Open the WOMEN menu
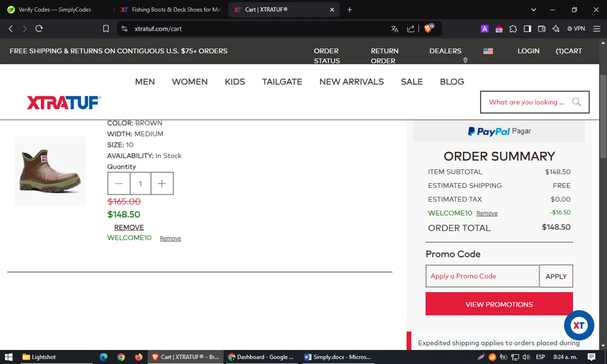Screen dimensions: 607x364 pyautogui.click(x=190, y=82)
